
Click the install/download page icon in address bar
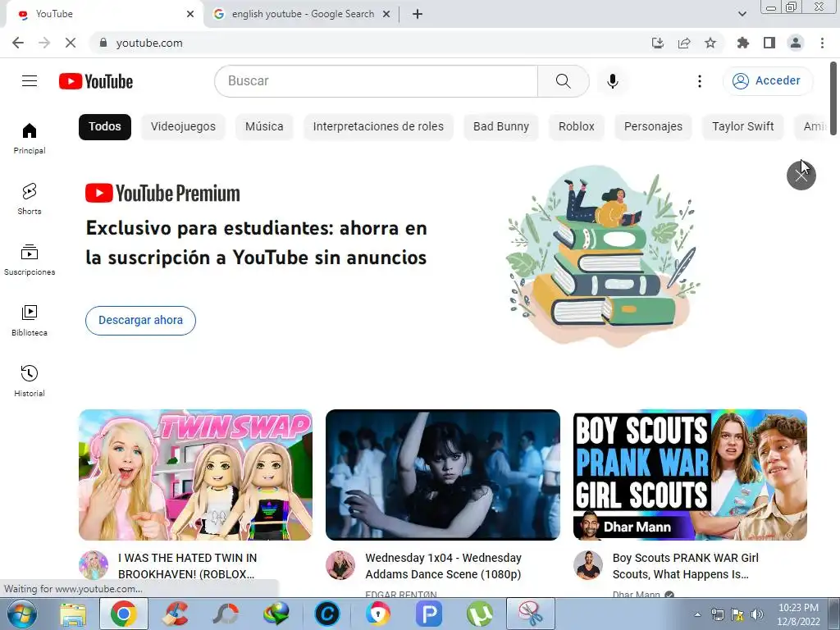point(657,43)
